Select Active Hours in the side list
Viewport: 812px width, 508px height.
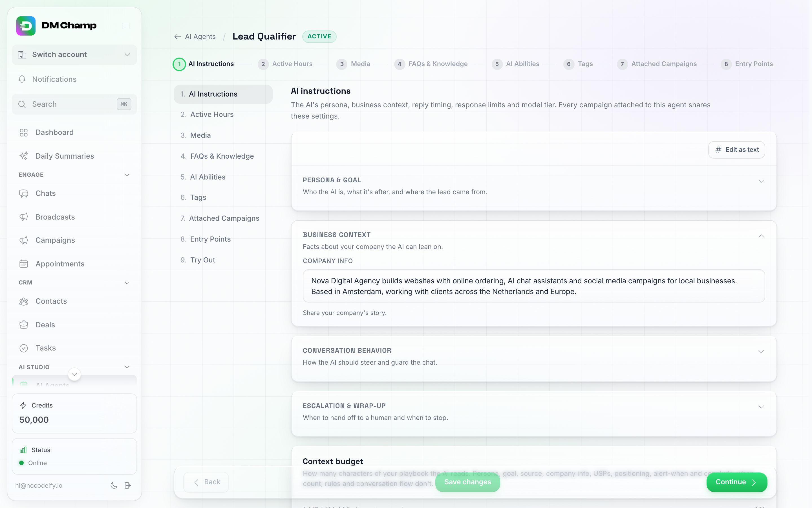coord(223,114)
